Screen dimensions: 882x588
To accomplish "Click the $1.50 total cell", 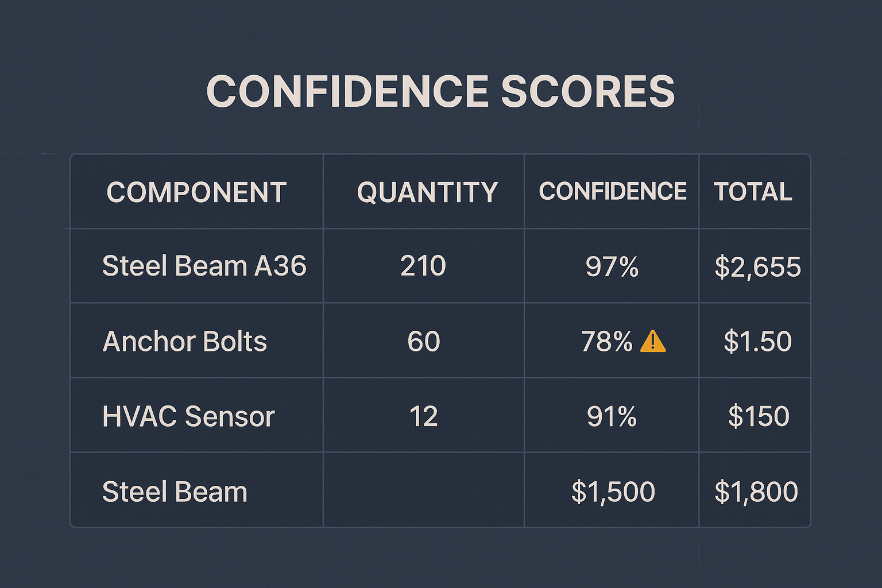I will (x=757, y=342).
